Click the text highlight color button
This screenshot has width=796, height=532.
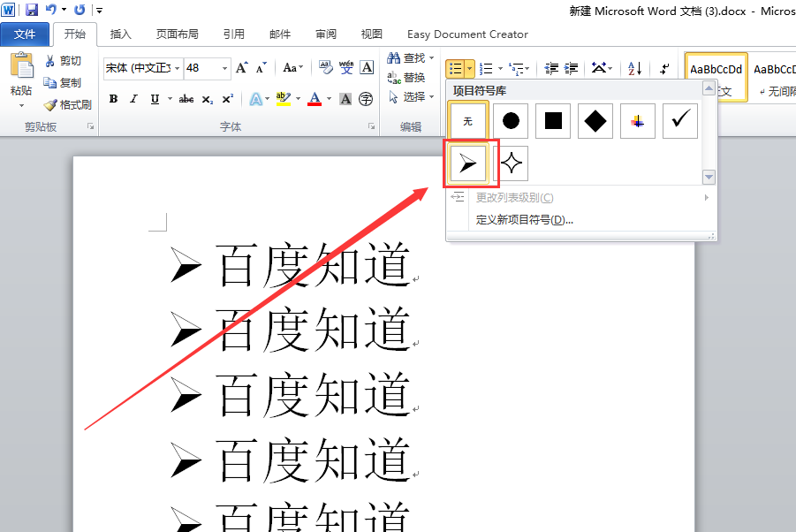(284, 99)
